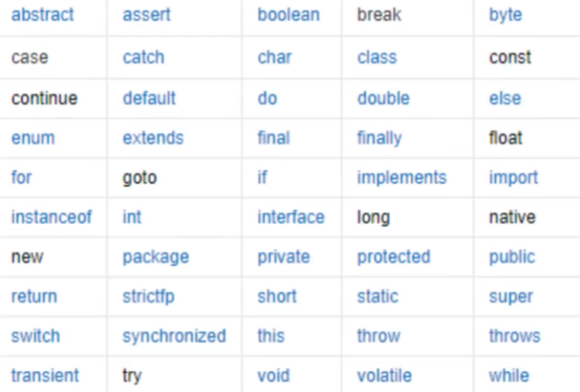Select the 'enum' link
Image resolution: width=580 pixels, height=392 pixels.
[33, 138]
